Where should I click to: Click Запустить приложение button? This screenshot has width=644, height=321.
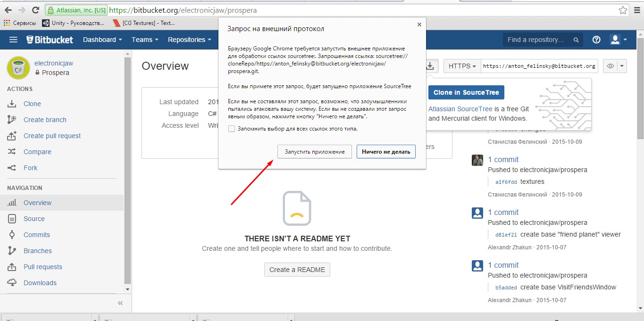point(315,152)
